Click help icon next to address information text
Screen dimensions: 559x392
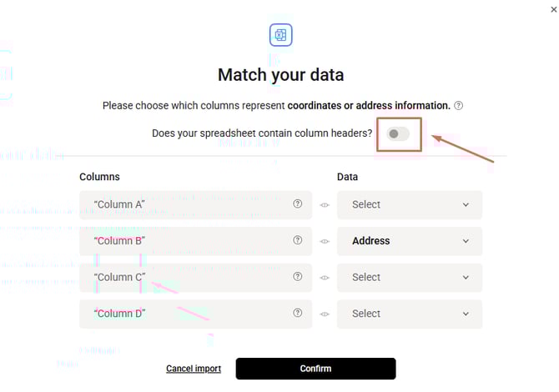[x=459, y=106]
